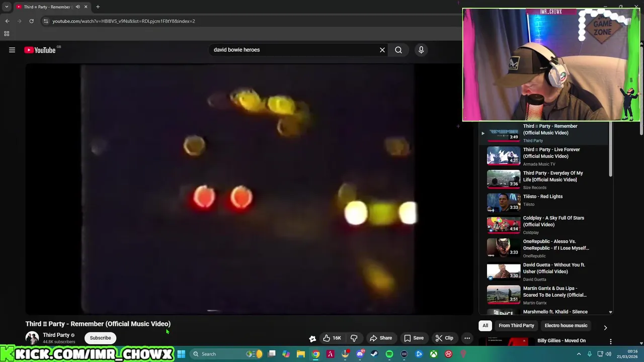Screen dimensions: 644x362
Task: Open Copilot from the taskbar
Action: pos(286,354)
